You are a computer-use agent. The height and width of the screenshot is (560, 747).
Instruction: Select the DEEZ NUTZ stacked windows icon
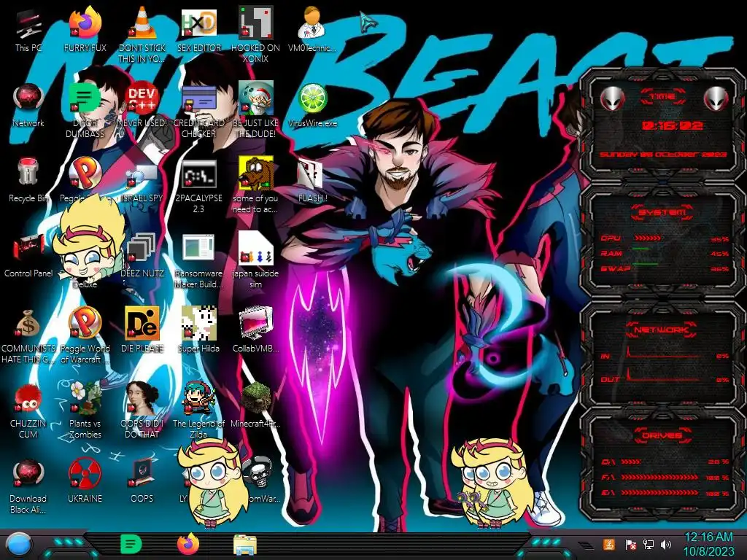(142, 256)
